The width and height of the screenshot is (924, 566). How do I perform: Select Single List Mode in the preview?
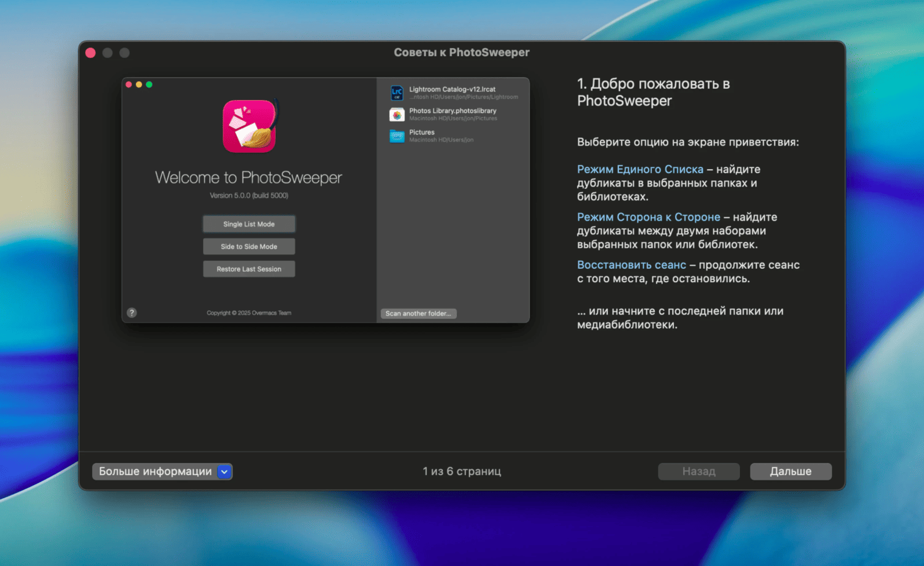pyautogui.click(x=249, y=224)
